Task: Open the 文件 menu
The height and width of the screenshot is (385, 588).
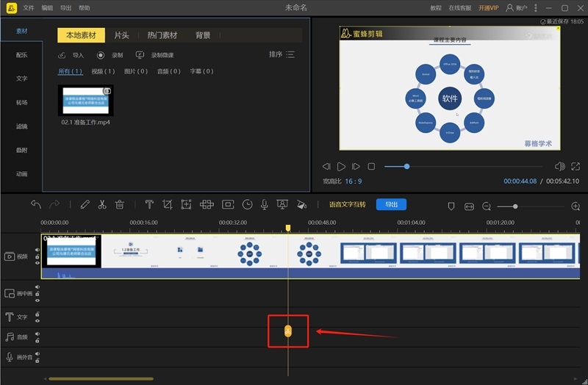Action: pos(29,7)
